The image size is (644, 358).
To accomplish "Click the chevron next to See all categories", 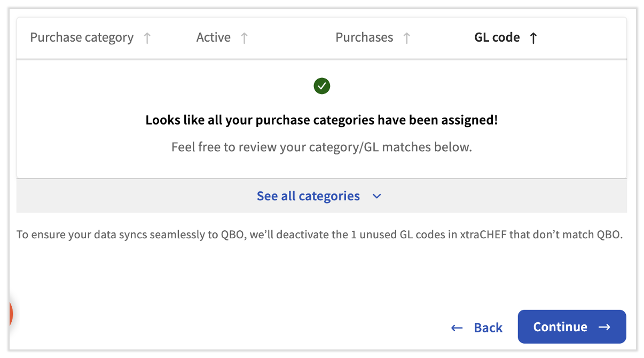I will coord(376,196).
